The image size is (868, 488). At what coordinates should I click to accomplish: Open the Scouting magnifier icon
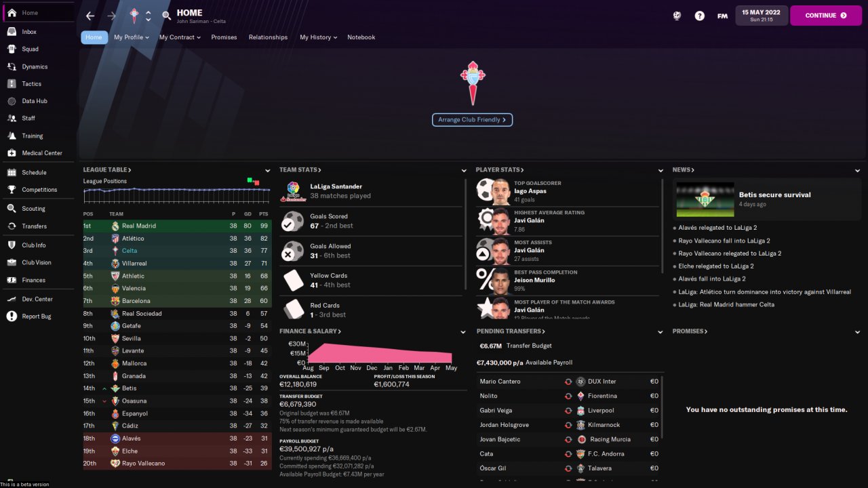12,209
